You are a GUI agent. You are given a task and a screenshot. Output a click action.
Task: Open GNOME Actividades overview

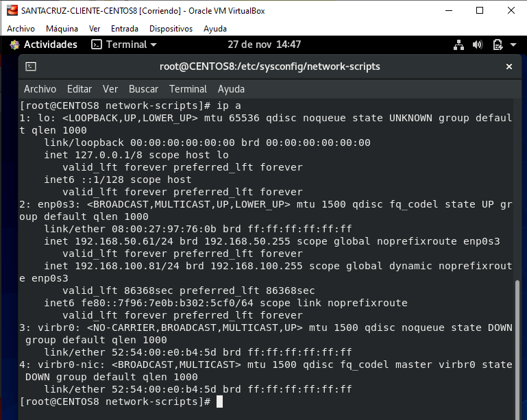[x=51, y=45]
